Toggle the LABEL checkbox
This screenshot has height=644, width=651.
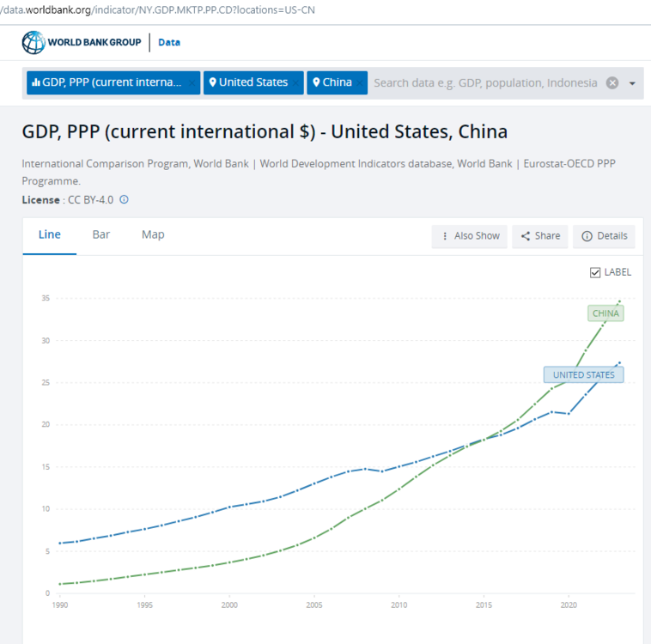click(x=595, y=272)
